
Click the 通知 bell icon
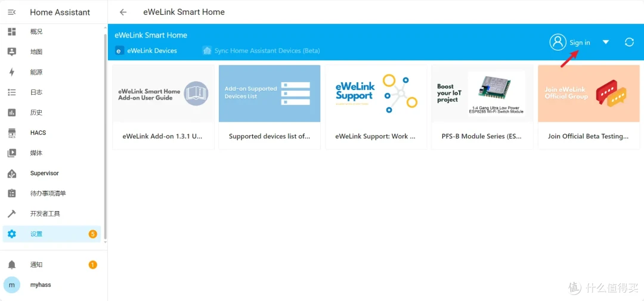[x=12, y=265]
